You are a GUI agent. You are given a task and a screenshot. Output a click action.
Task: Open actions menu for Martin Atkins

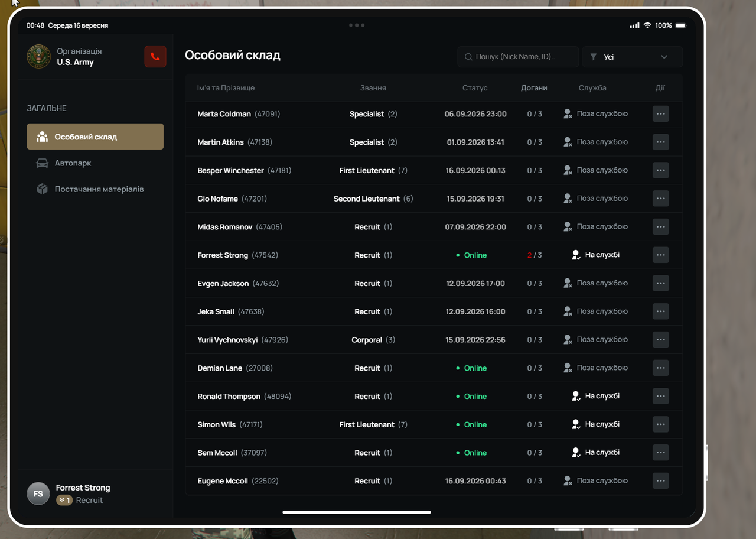(661, 142)
